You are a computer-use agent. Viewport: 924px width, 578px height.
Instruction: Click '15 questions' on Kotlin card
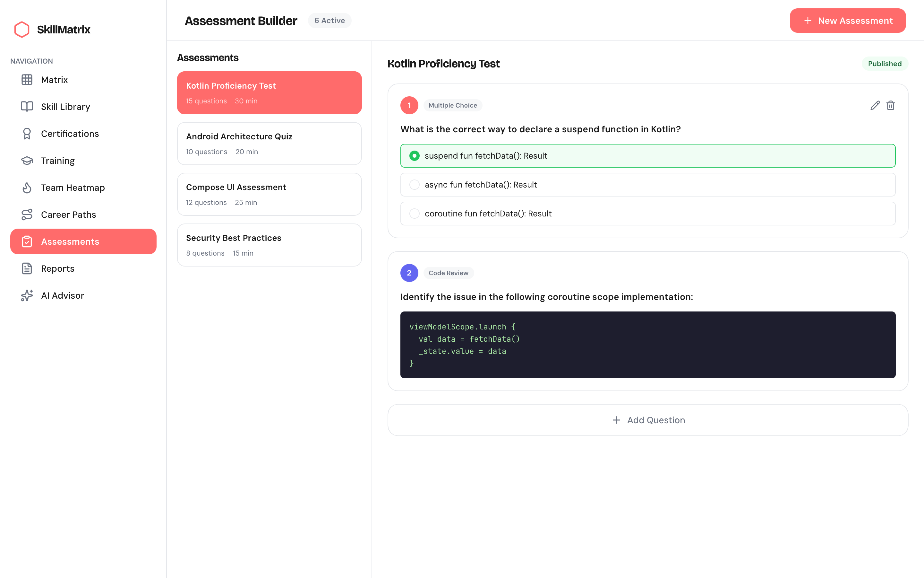click(x=206, y=101)
